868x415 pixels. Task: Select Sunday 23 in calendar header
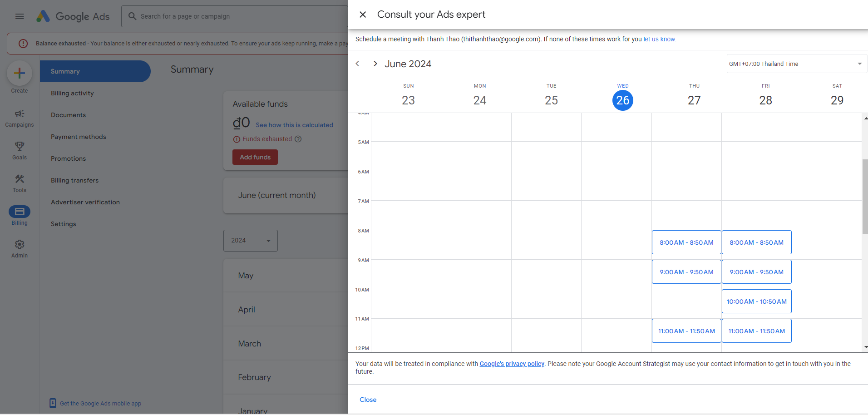click(408, 100)
